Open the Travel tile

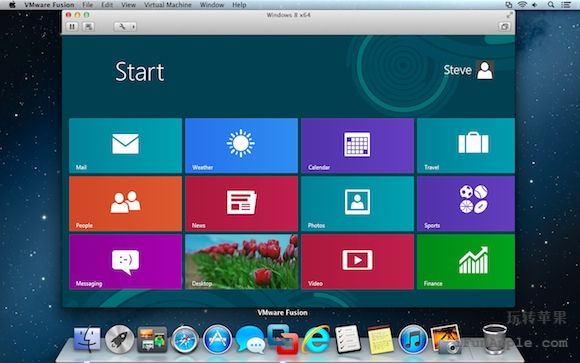[466, 145]
